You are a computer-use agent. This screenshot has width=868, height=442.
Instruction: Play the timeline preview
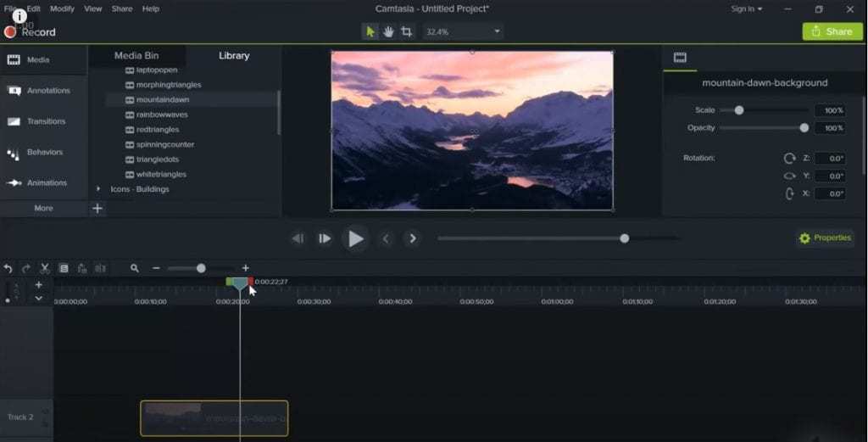tap(355, 238)
